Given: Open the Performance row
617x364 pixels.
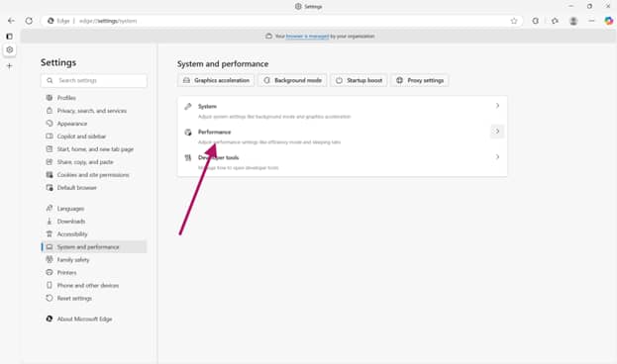Looking at the screenshot, I should tap(343, 136).
